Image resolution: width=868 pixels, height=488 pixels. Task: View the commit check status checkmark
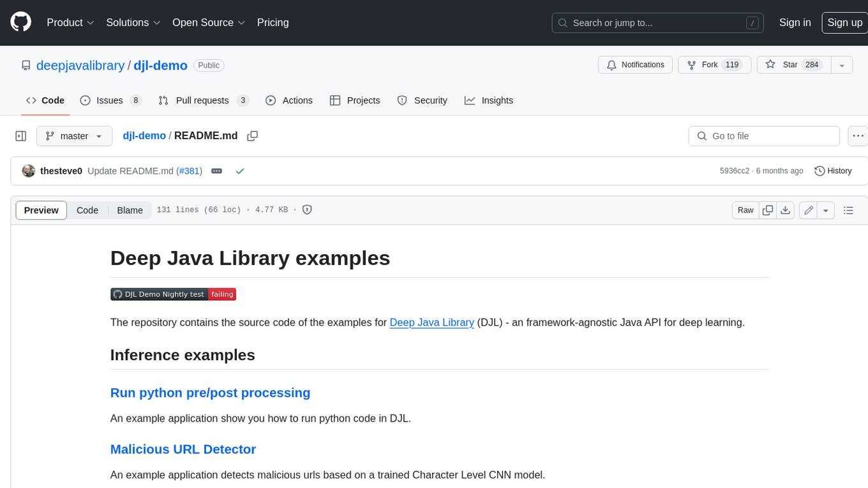click(x=240, y=171)
